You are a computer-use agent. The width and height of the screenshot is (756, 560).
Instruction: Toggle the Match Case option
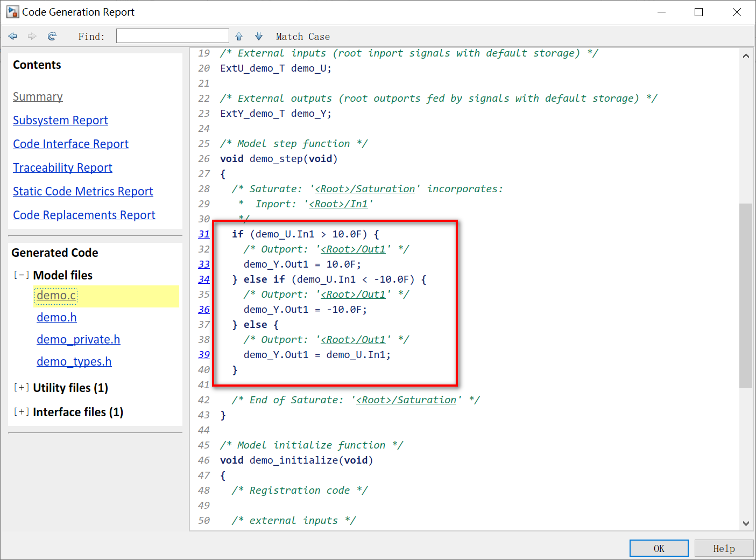pyautogui.click(x=303, y=37)
